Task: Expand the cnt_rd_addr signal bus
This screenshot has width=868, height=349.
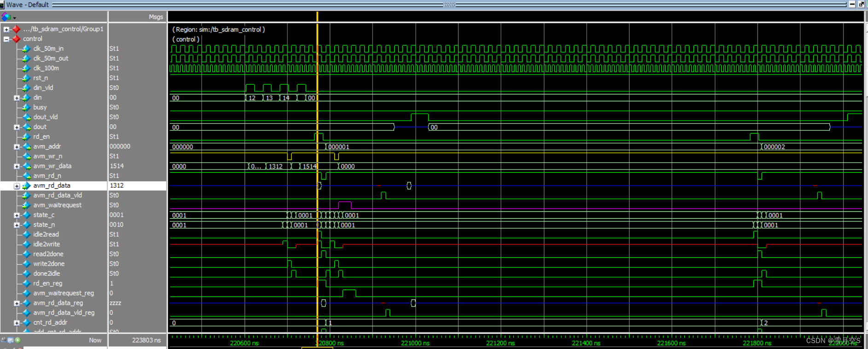Action: [x=17, y=323]
